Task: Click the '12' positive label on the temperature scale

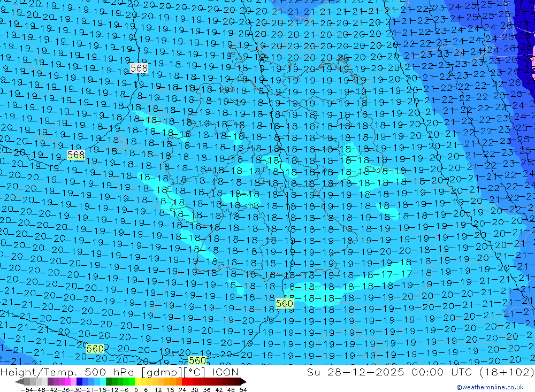Action: pyautogui.click(x=158, y=390)
